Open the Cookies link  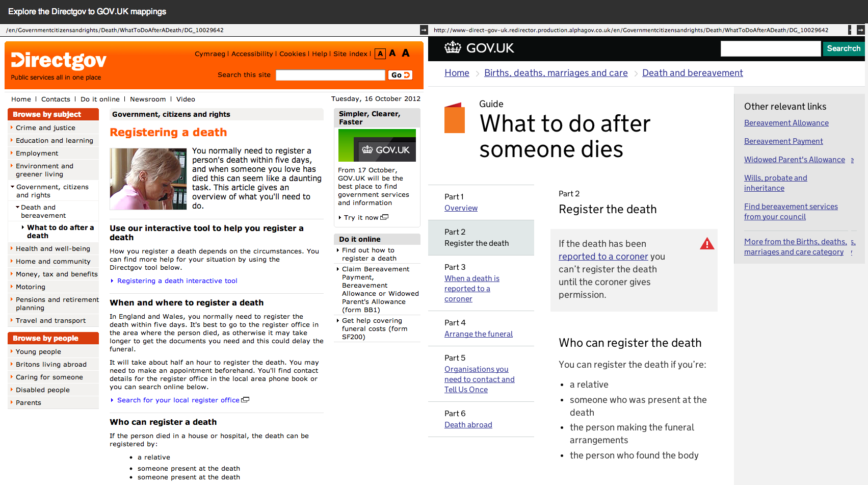[x=293, y=54]
